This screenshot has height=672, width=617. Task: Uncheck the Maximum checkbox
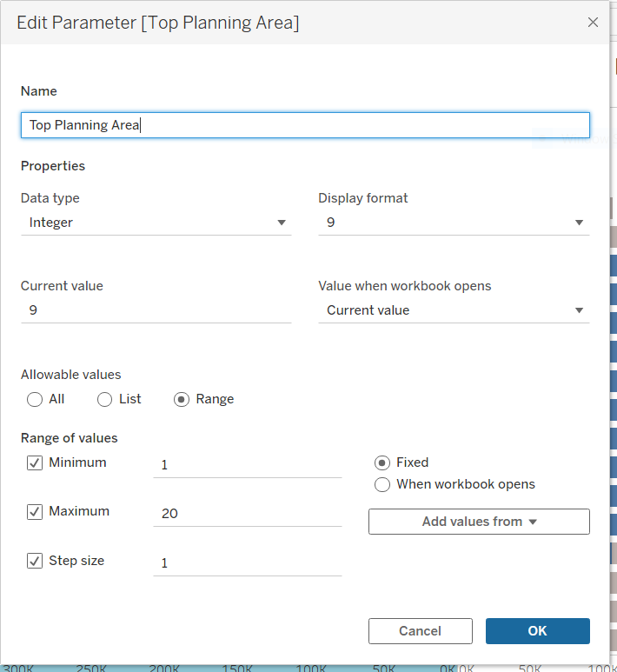point(35,512)
